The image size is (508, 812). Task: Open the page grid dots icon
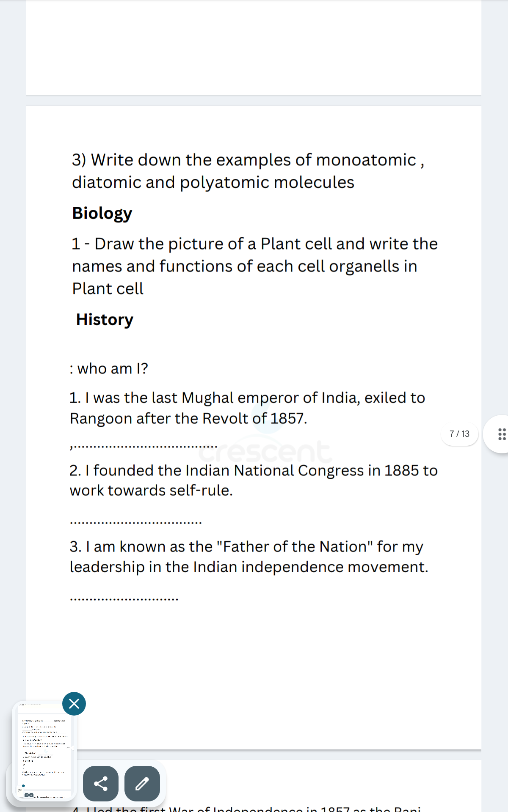[502, 434]
